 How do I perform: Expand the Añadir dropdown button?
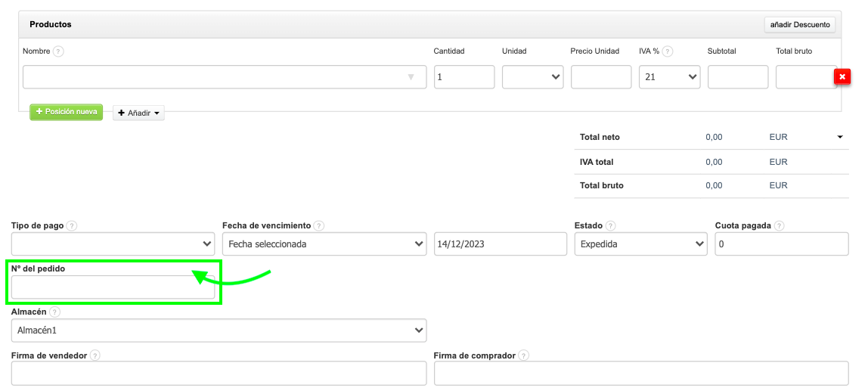(138, 113)
